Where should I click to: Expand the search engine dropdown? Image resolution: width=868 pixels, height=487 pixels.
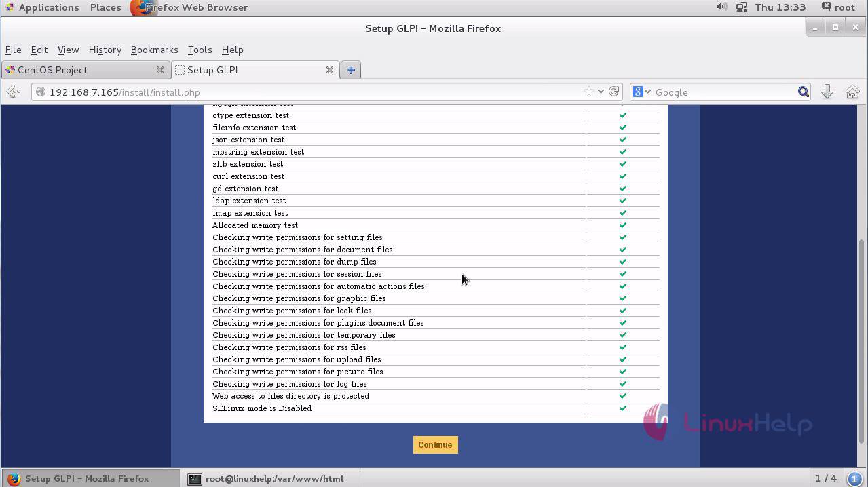[x=641, y=92]
